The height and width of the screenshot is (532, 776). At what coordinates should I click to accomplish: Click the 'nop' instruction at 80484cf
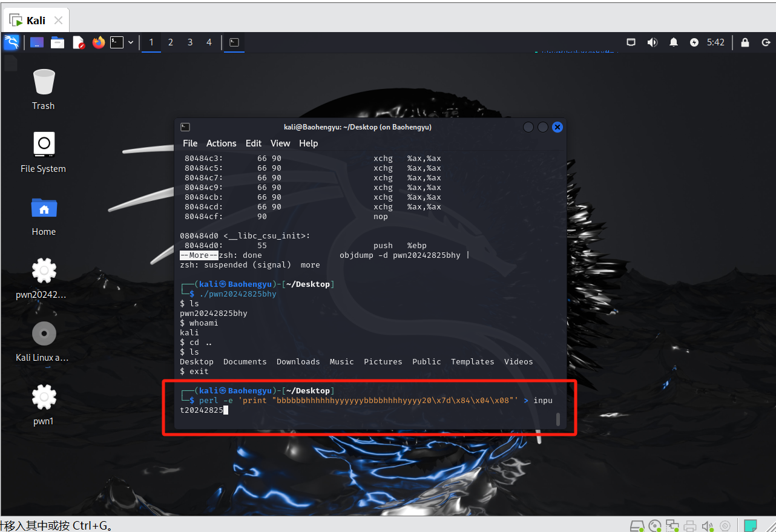point(381,217)
